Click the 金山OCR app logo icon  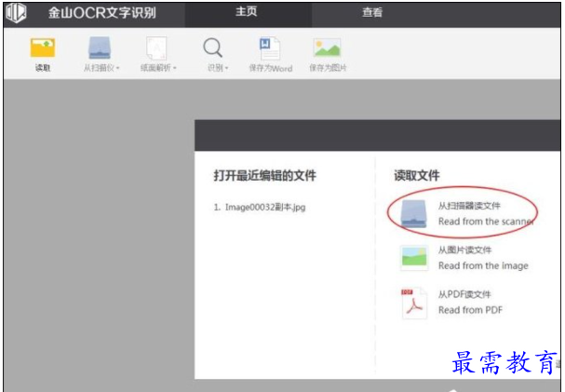tap(16, 13)
